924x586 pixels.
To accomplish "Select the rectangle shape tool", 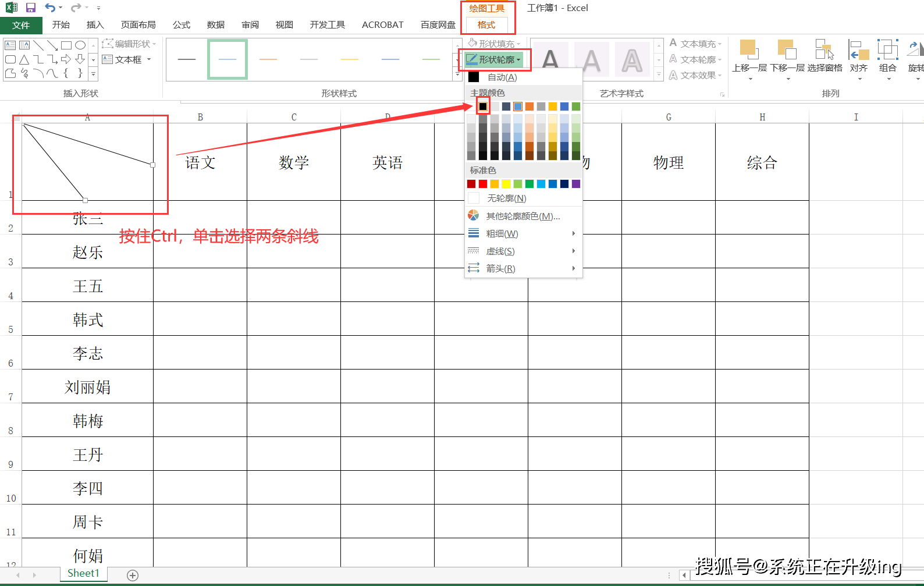I will [66, 45].
